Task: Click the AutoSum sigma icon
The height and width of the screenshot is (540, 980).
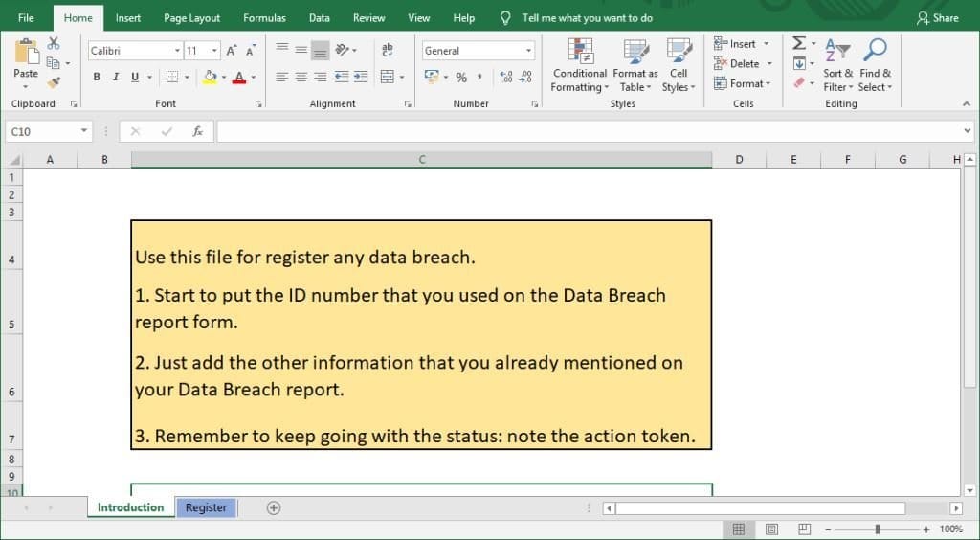Action: pyautogui.click(x=799, y=43)
